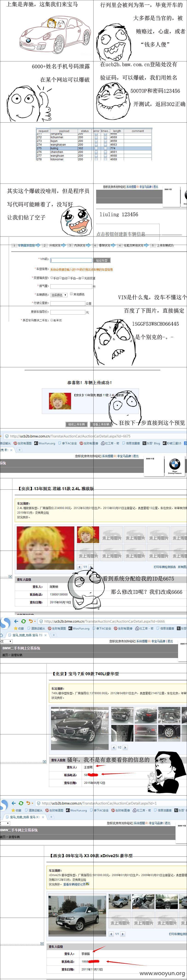The height and width of the screenshot is (980, 187).
Task: Click the back arrow in id=1 browser
Action: [14, 803]
